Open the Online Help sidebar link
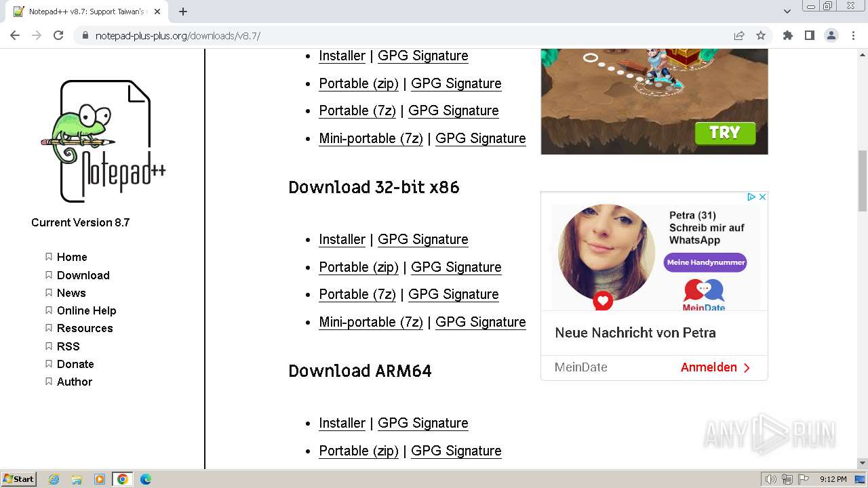The width and height of the screenshot is (868, 488). 86,310
